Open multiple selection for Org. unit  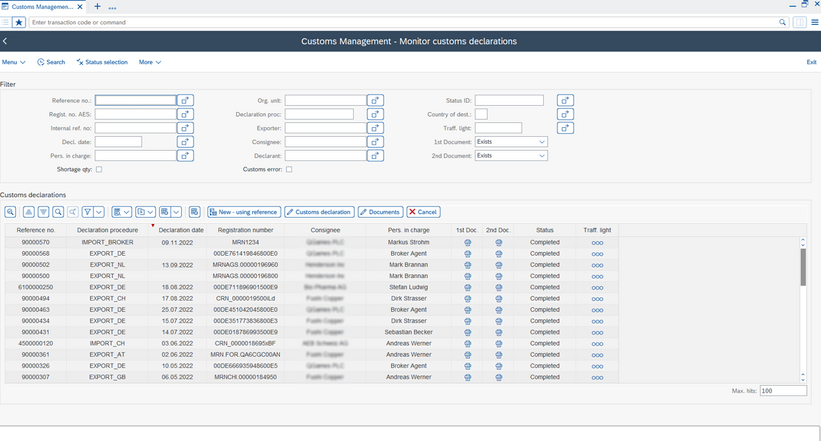click(375, 100)
